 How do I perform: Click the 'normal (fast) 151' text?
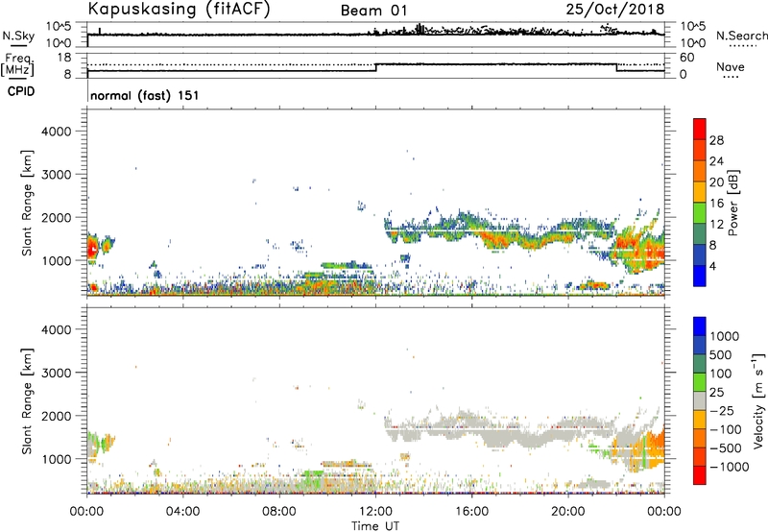point(145,95)
